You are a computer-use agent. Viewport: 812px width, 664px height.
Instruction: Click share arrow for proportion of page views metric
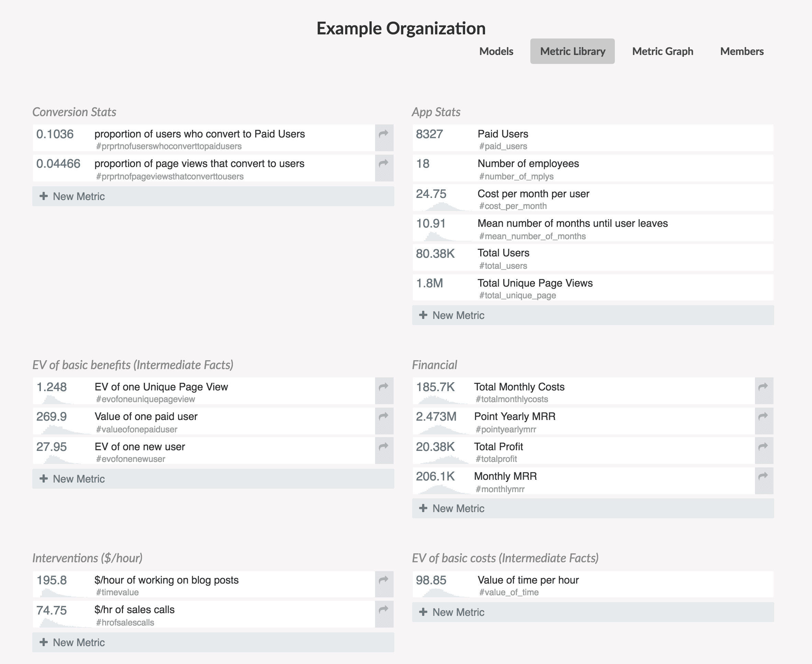(384, 168)
